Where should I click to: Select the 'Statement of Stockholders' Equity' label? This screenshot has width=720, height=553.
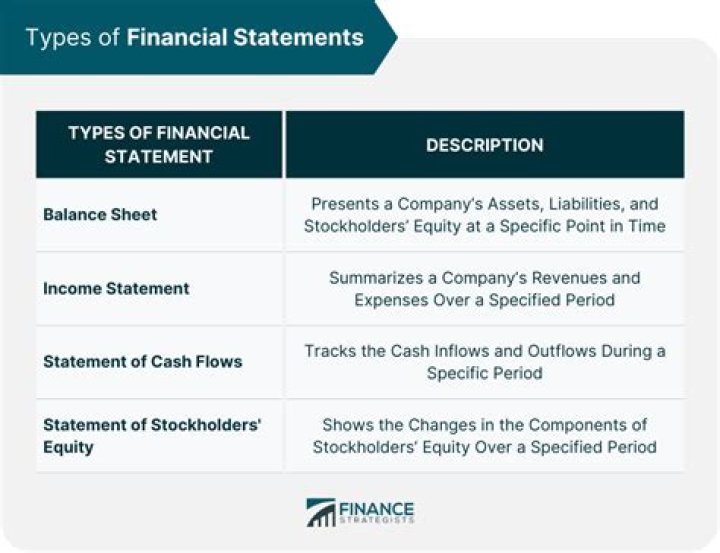pos(152,435)
